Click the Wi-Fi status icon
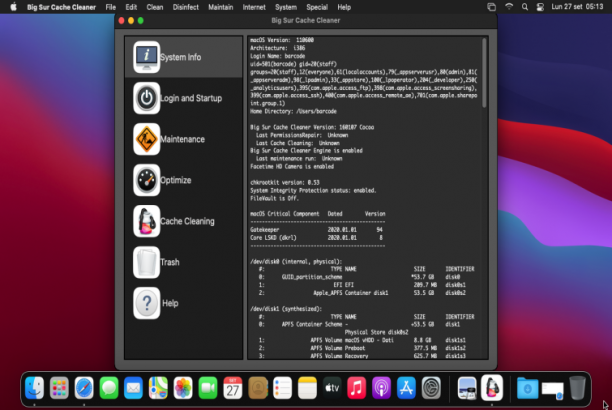This screenshot has height=410, width=612. (x=509, y=7)
